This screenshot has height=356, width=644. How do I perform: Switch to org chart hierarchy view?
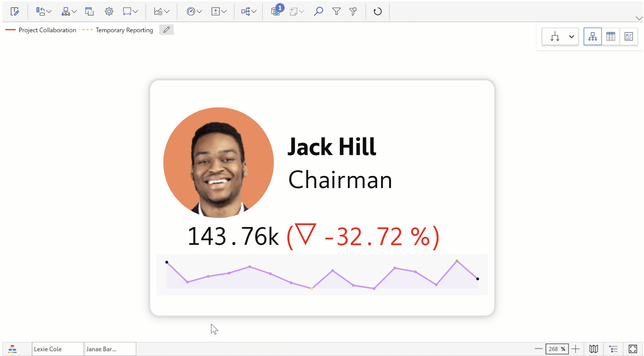click(592, 36)
